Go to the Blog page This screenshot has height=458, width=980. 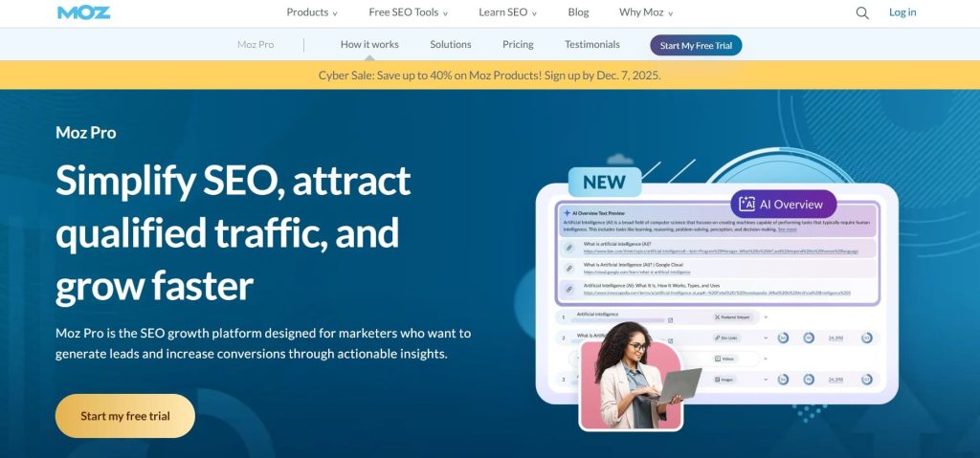tap(578, 12)
